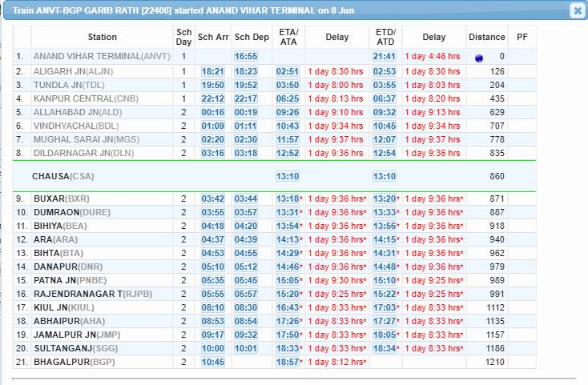This screenshot has height=385, width=588.
Task: Click the blue dot in Distance column
Action: point(479,58)
